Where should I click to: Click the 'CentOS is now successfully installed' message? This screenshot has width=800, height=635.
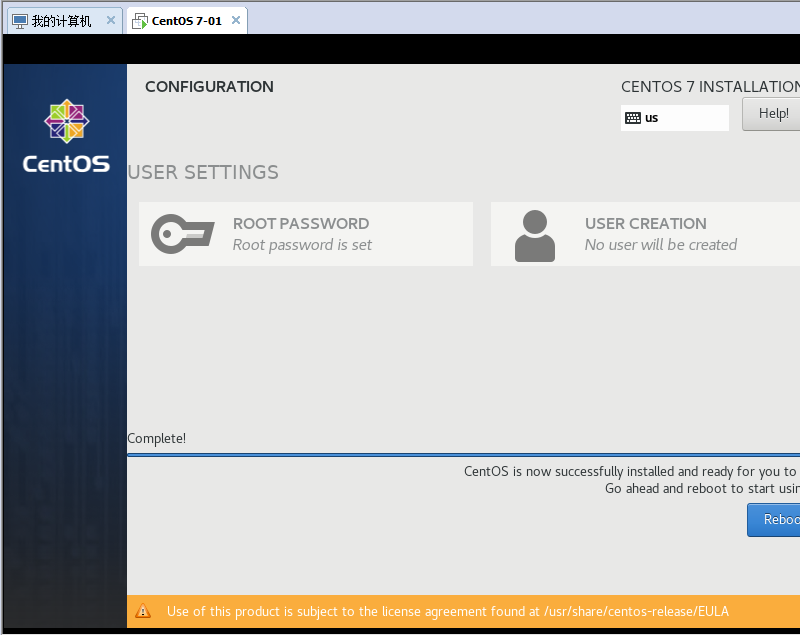click(x=632, y=471)
